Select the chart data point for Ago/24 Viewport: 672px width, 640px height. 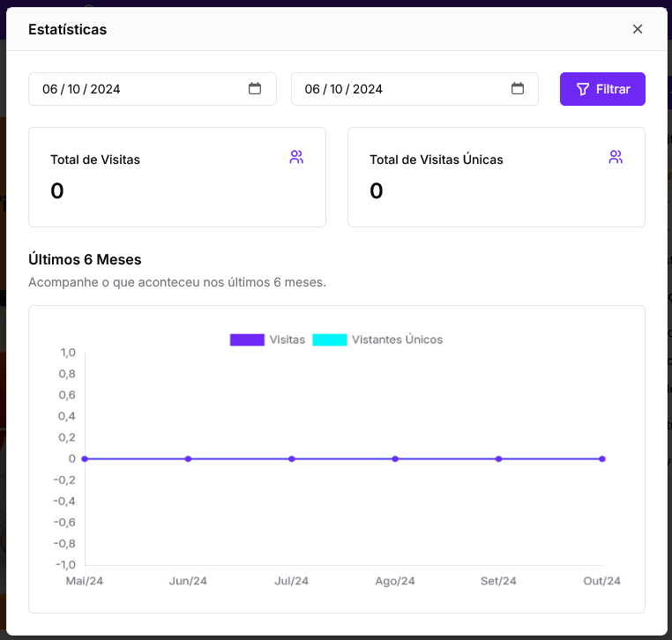click(x=395, y=458)
